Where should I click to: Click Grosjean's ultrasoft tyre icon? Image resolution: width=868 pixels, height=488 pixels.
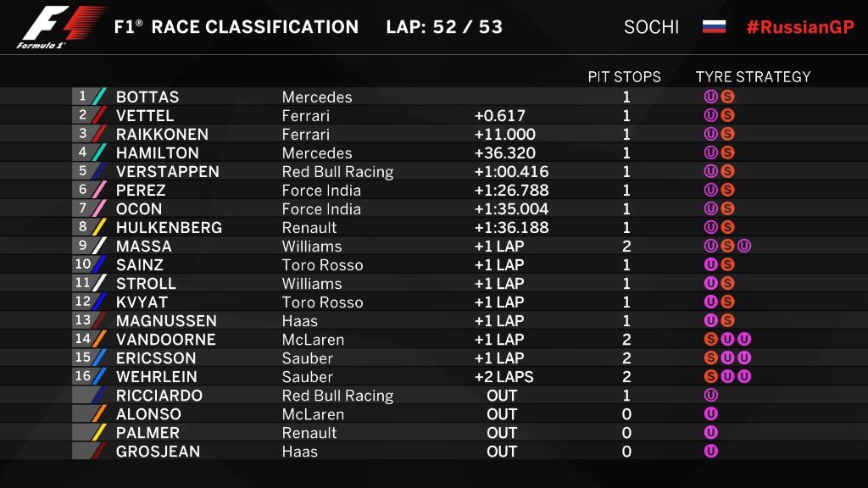pos(711,451)
